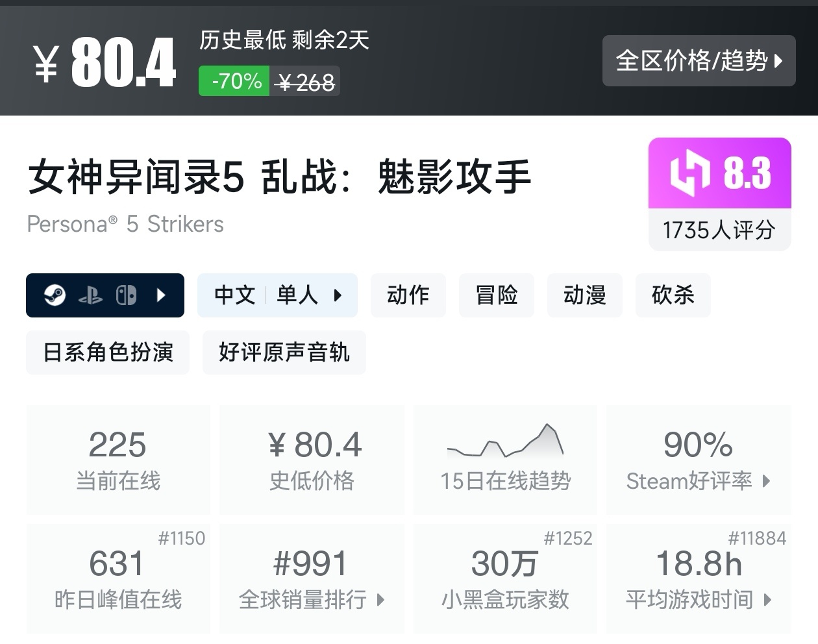Screen dimensions: 818x644
Task: Click the #1252 rank label
Action: click(569, 538)
